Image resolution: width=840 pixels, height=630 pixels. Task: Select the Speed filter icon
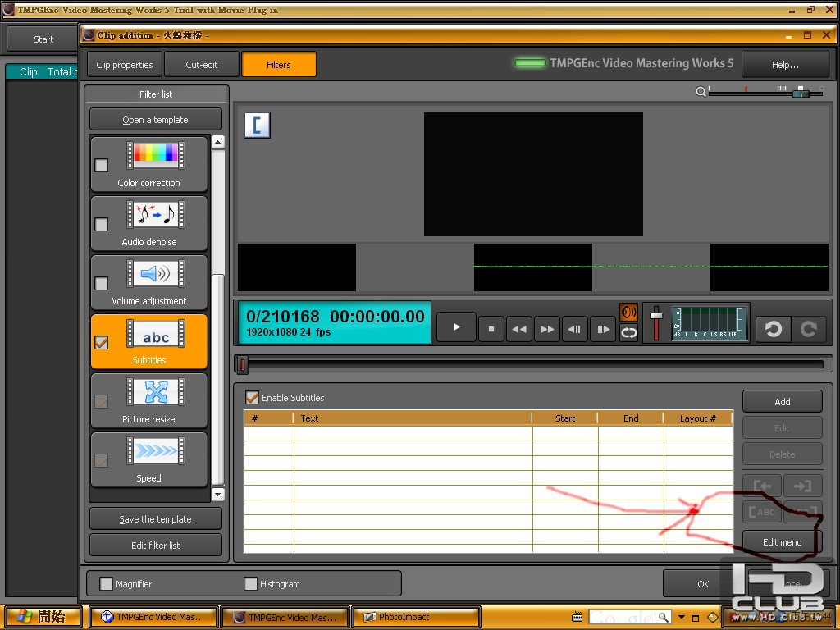click(x=155, y=451)
